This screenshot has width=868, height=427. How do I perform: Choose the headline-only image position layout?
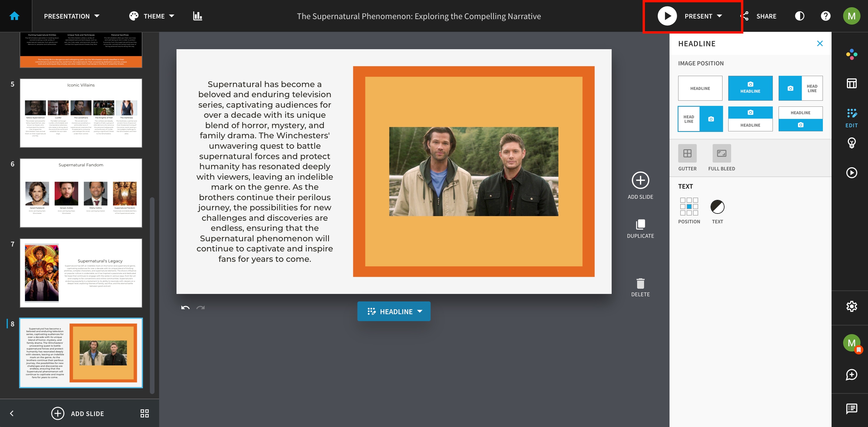[700, 88]
